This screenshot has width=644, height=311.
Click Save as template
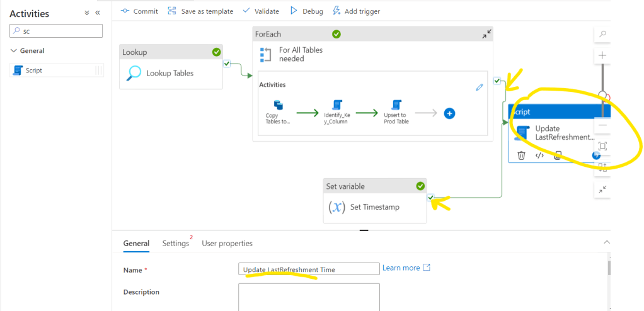click(x=200, y=11)
